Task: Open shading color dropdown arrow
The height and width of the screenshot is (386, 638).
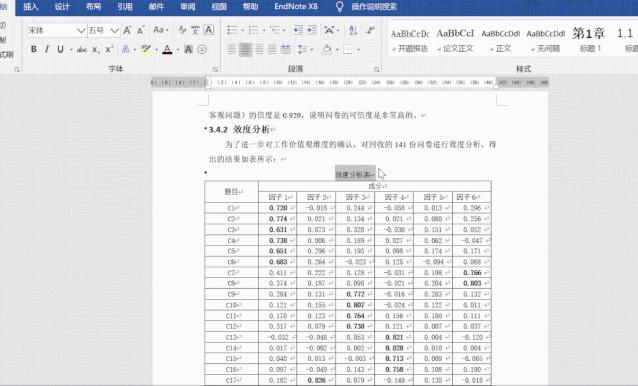Action: point(337,50)
